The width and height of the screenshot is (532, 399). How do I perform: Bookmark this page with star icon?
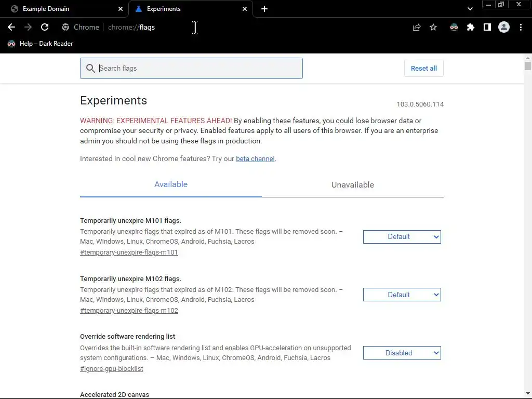433,28
